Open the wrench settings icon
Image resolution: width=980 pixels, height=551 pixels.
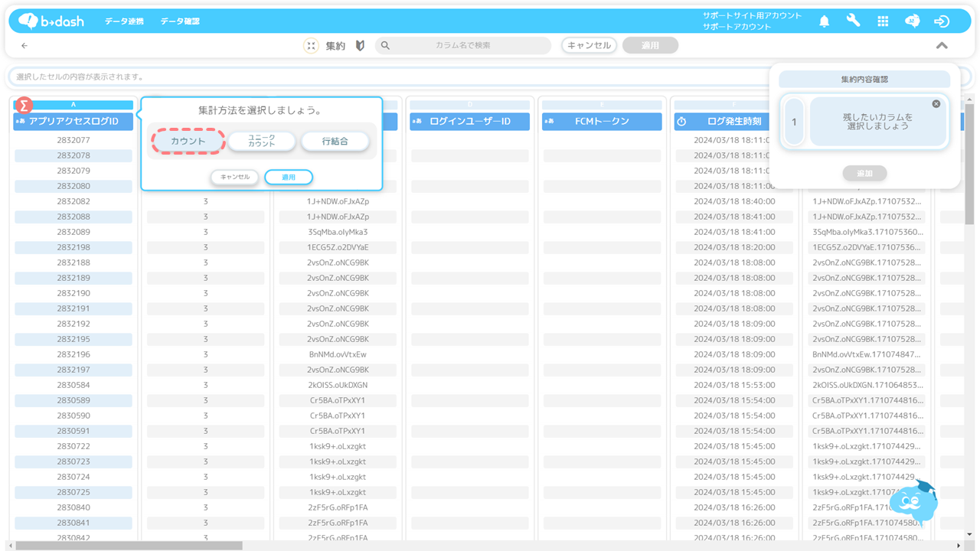tap(853, 21)
